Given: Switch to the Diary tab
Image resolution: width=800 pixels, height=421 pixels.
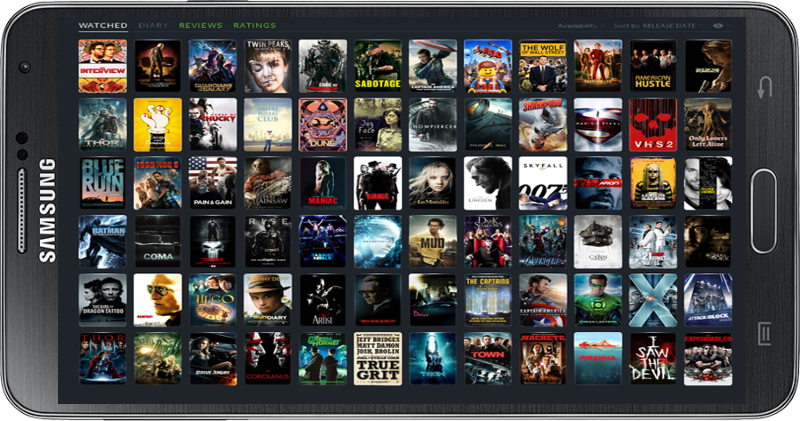Looking at the screenshot, I should tap(153, 25).
